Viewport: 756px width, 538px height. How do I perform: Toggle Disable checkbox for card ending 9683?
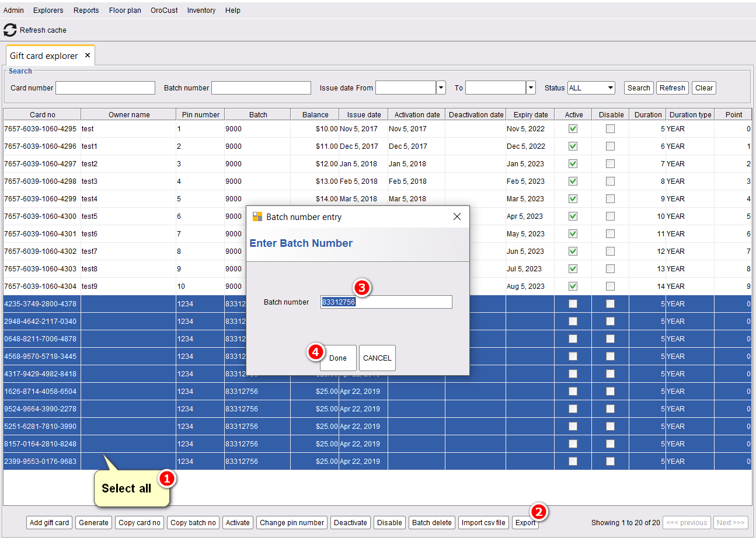[x=610, y=462]
